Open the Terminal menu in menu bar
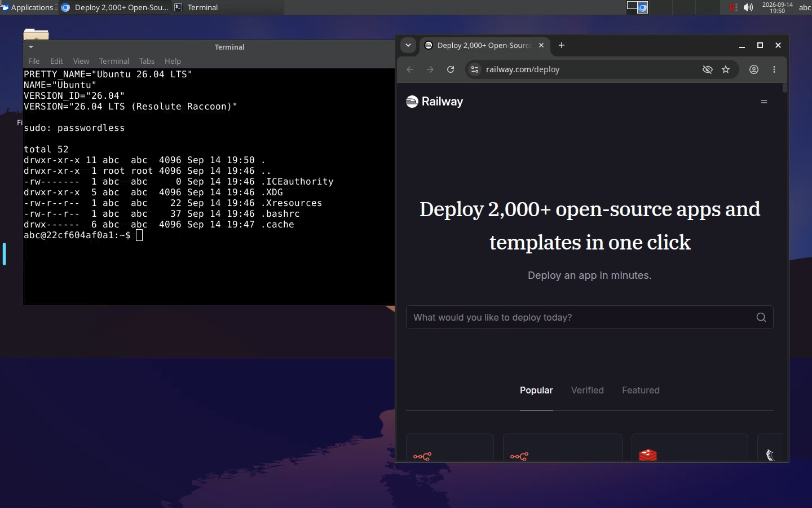The height and width of the screenshot is (508, 812). 114,61
